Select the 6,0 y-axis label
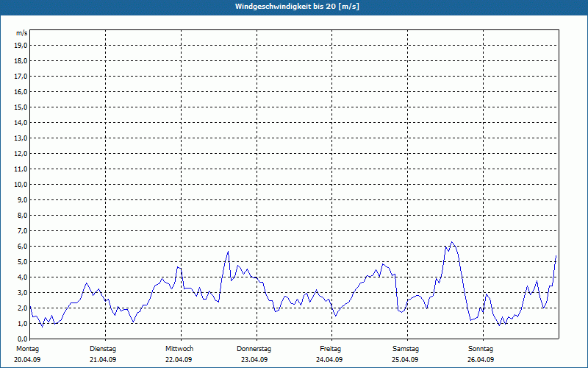The image size is (588, 368). (x=22, y=247)
